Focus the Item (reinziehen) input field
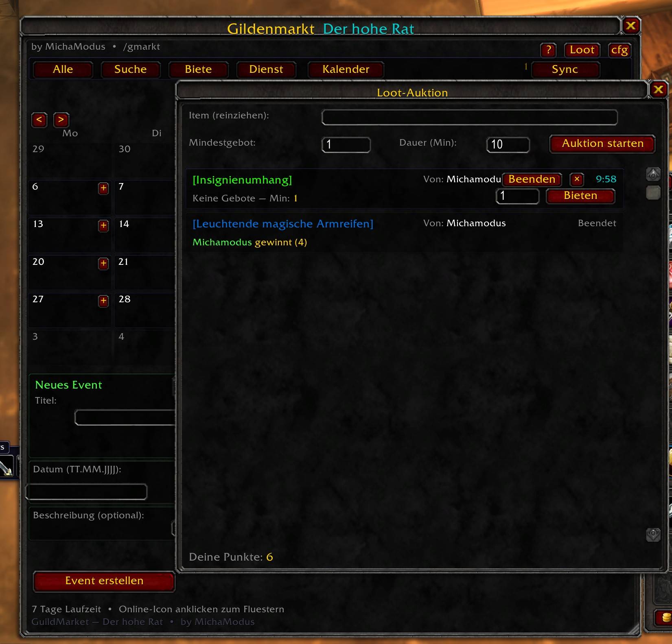 click(x=469, y=117)
